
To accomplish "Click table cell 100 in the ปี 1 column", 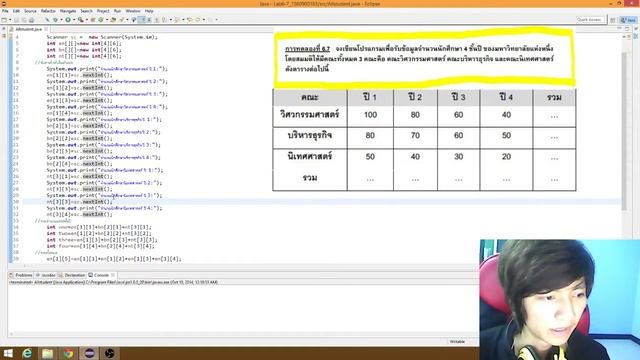I will point(370,115).
